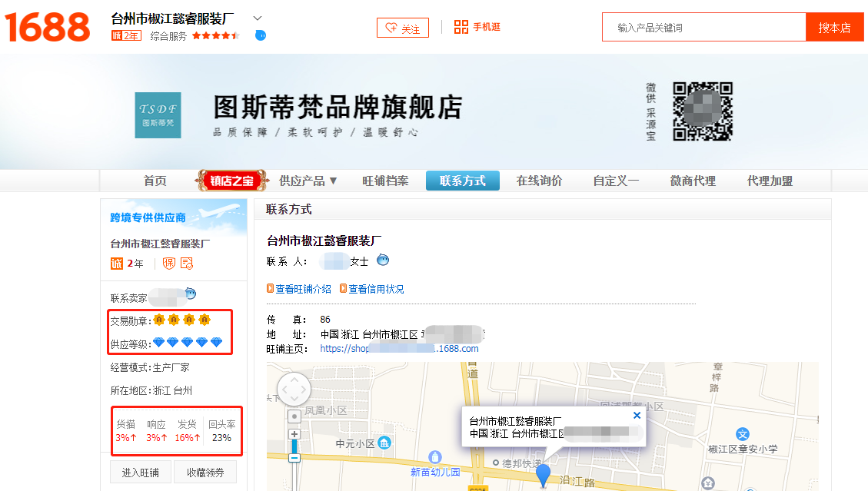Focus the product keyword search field

pyautogui.click(x=704, y=27)
